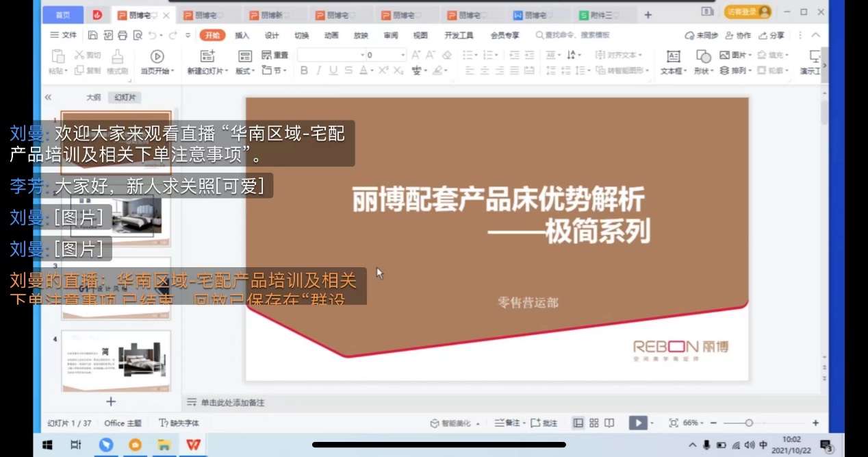868x457 pixels.
Task: Toggle Underline formatting
Action: coord(333,71)
